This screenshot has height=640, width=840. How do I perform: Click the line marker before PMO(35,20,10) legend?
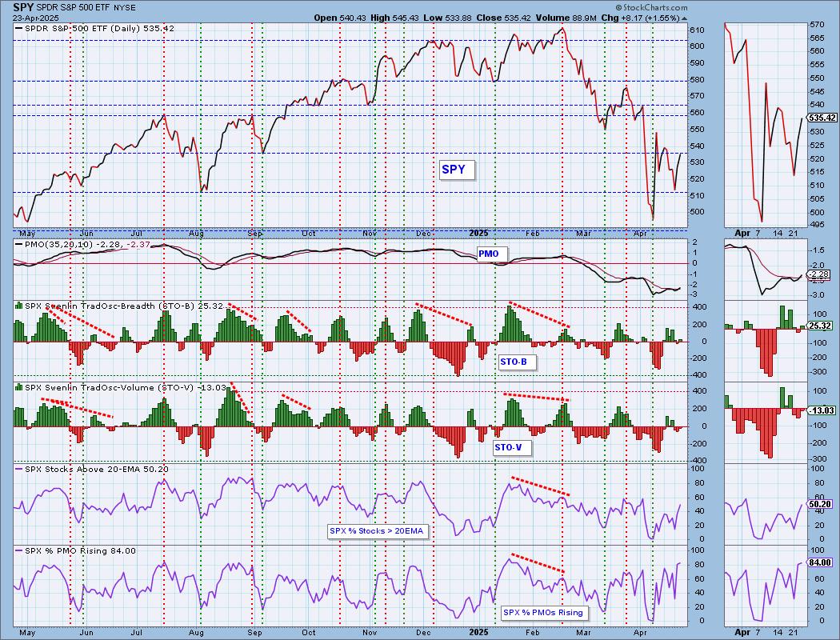coord(18,244)
